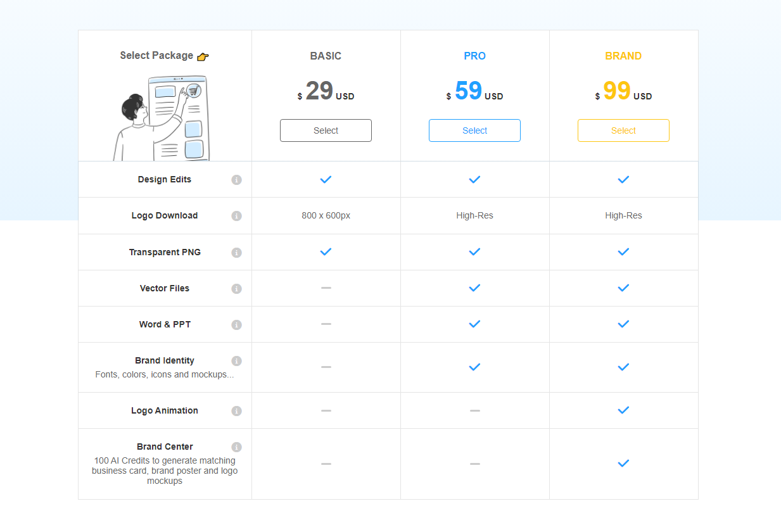Click the Brand Center dash in PRO column
Viewport: 781px width, 532px height.
click(474, 464)
